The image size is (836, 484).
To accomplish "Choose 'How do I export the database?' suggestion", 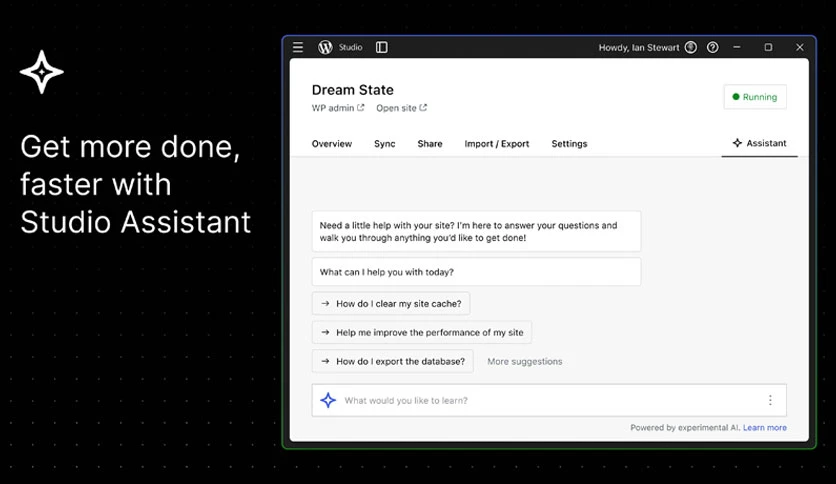I will click(392, 361).
